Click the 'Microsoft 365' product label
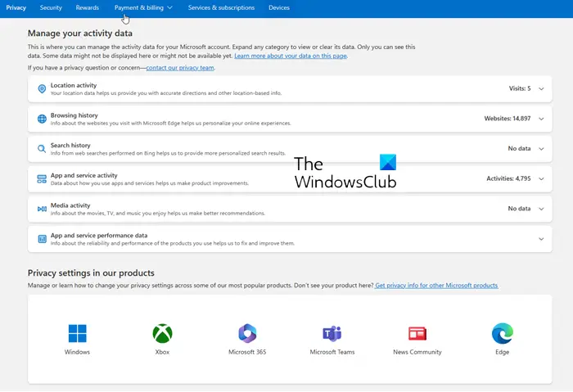This screenshot has height=392, width=573. (247, 352)
